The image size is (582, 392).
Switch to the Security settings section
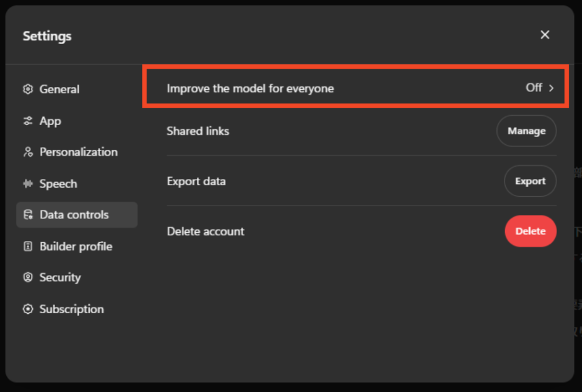tap(60, 277)
